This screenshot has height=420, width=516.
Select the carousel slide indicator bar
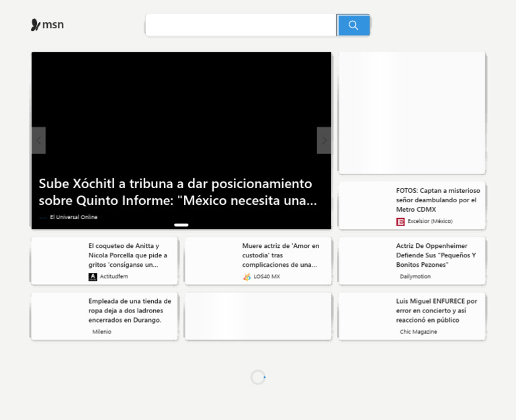[181, 225]
